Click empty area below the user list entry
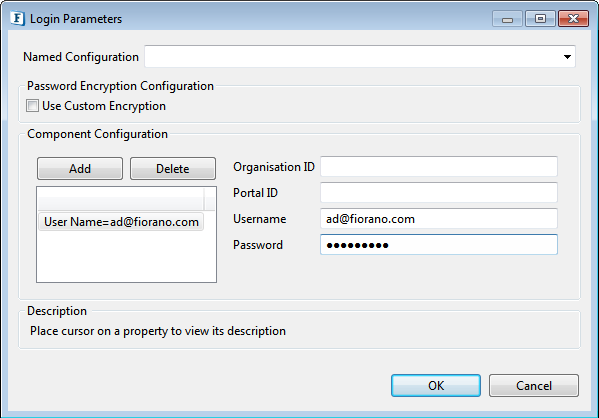This screenshot has height=418, width=599. (x=126, y=256)
